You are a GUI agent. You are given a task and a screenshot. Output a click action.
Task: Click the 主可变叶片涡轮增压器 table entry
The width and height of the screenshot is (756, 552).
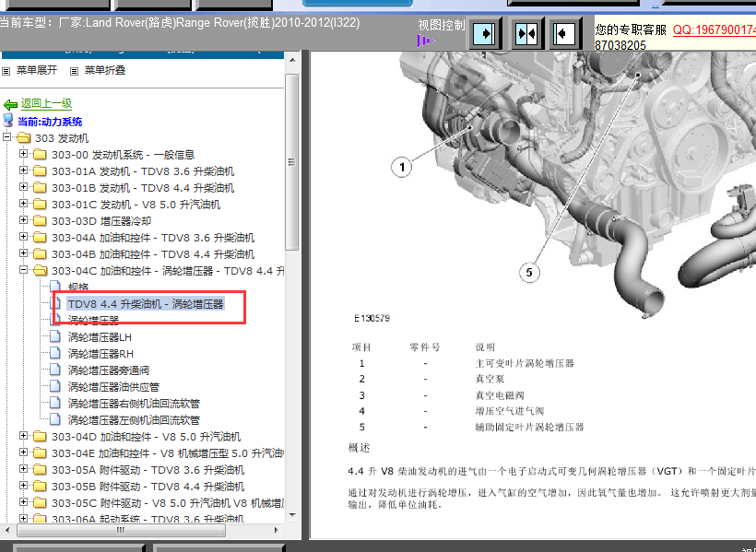tap(525, 363)
